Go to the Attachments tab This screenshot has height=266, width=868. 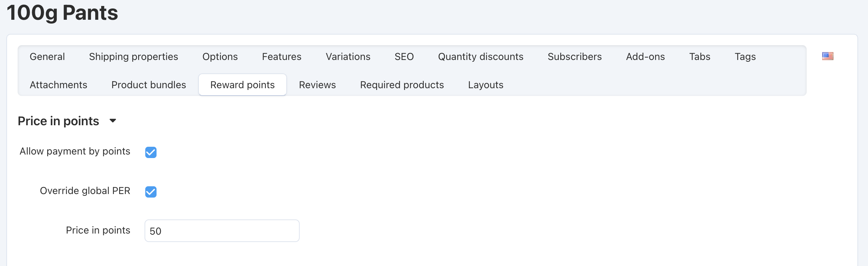59,85
